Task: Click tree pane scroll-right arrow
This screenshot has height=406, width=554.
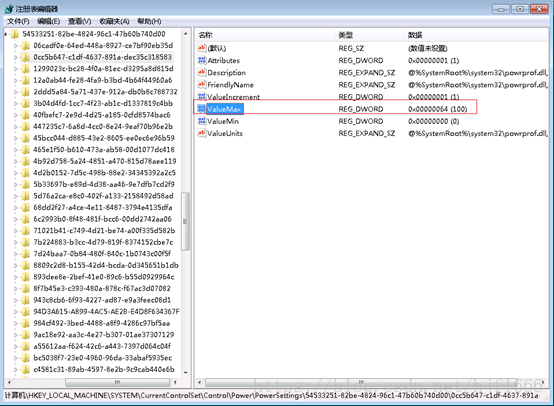Action: click(x=175, y=382)
